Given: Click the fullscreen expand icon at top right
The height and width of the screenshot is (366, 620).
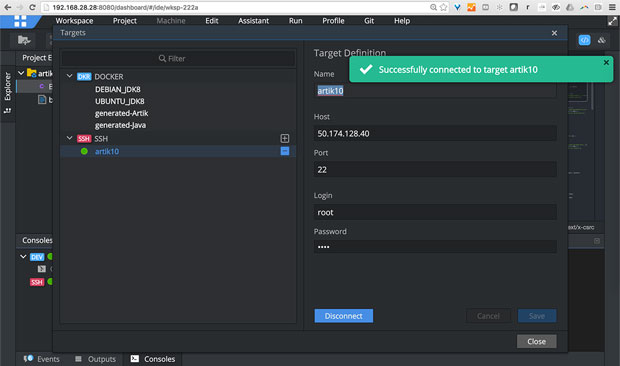Looking at the screenshot, I should click(x=612, y=21).
